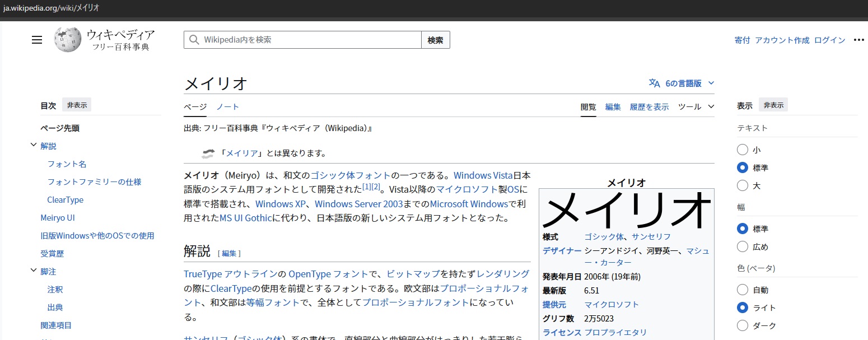Select the 小 text size option
This screenshot has height=340, width=868.
pos(743,150)
